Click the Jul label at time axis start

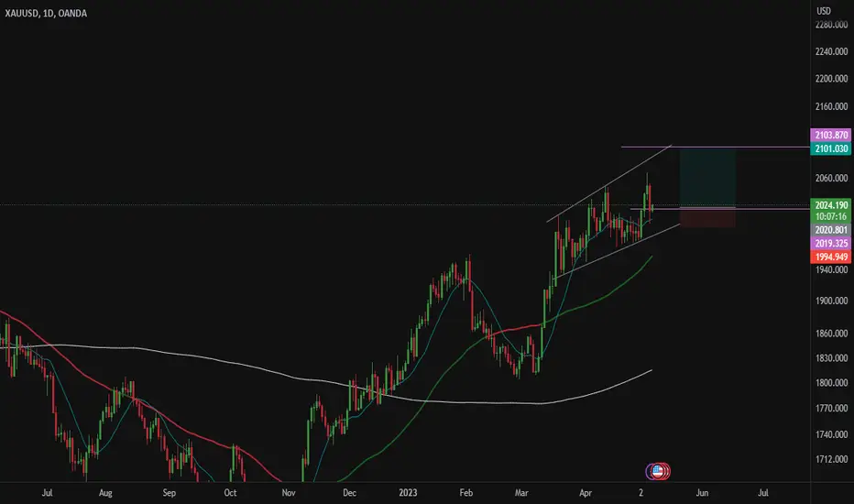[48, 493]
